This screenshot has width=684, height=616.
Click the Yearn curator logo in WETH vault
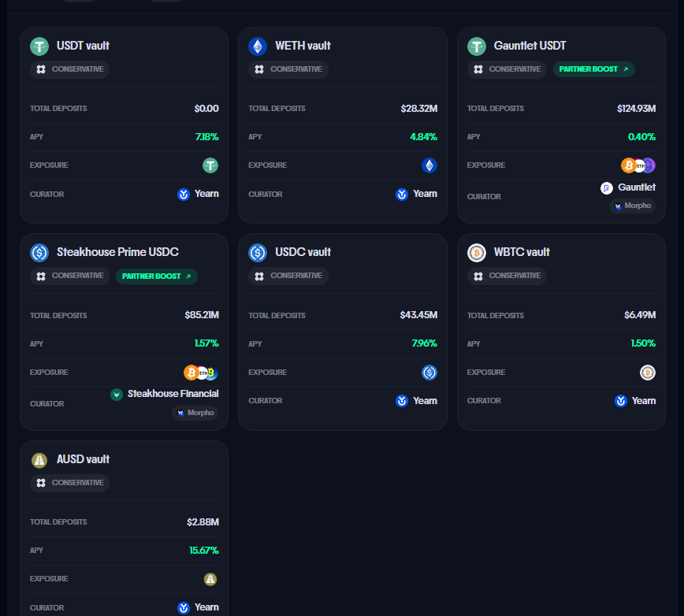point(402,194)
